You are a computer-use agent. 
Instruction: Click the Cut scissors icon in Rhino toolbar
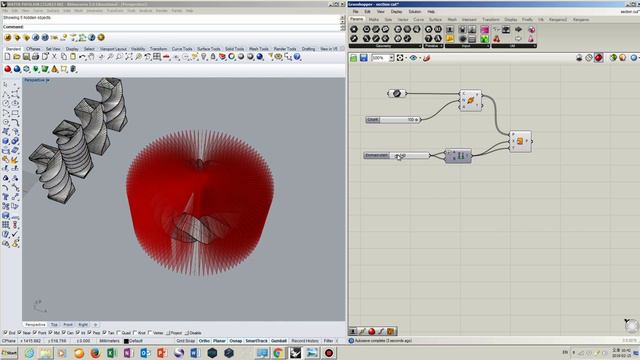[54, 57]
